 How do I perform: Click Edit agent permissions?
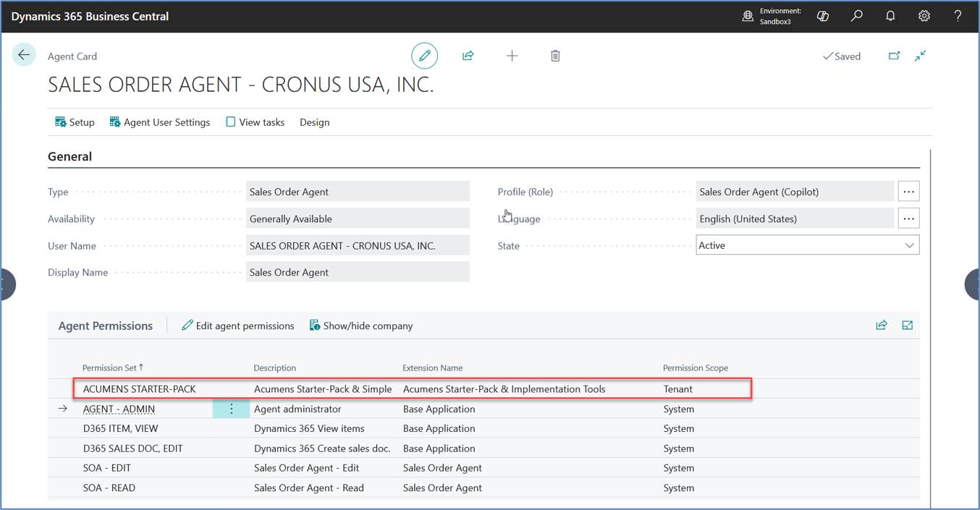coord(238,326)
